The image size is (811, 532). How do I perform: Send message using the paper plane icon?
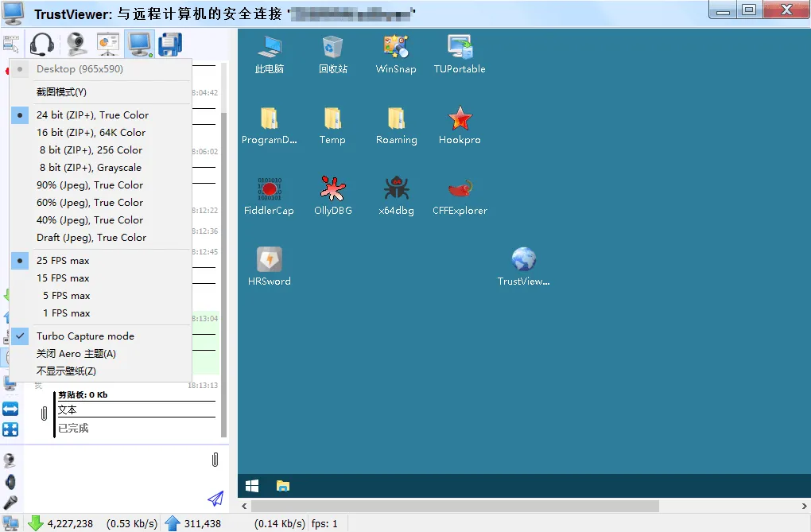(x=215, y=499)
